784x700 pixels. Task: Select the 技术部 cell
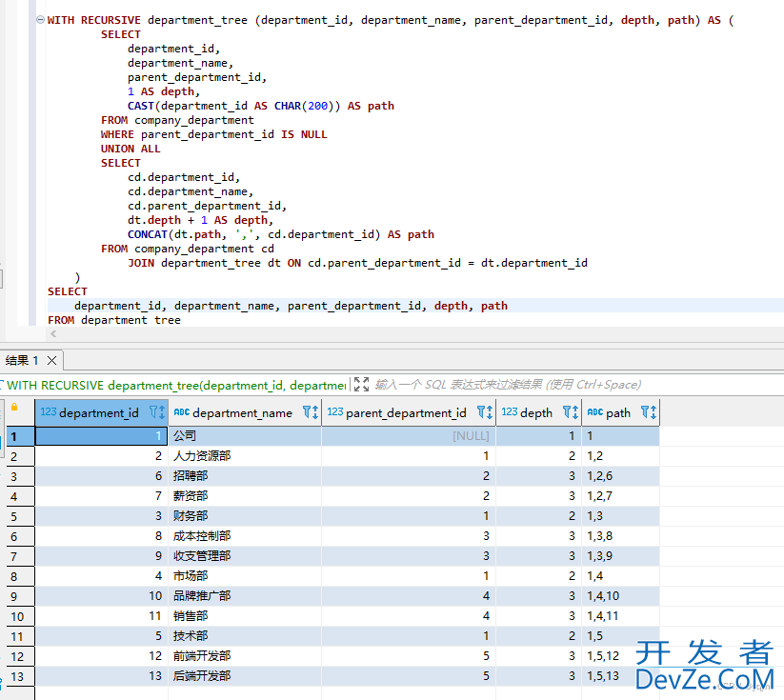pyautogui.click(x=245, y=636)
